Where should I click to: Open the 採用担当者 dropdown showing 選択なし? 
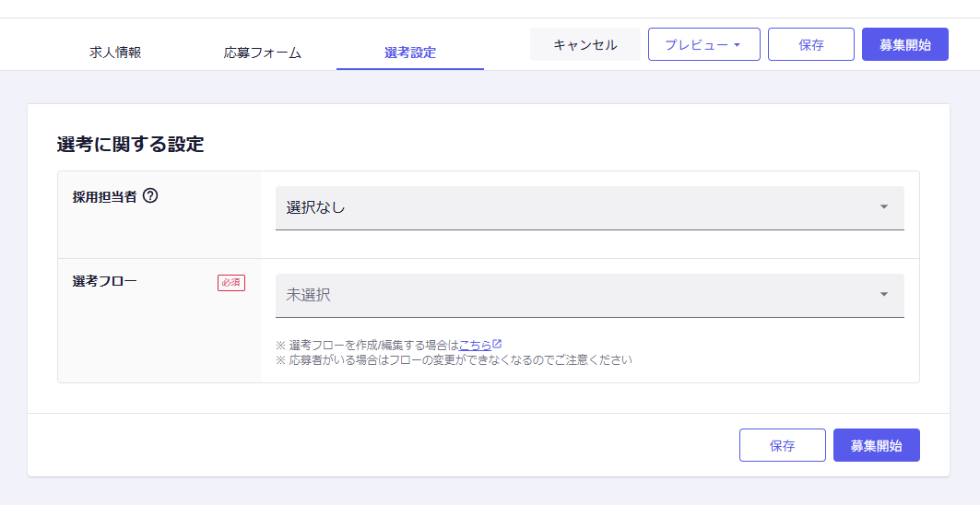[589, 208]
